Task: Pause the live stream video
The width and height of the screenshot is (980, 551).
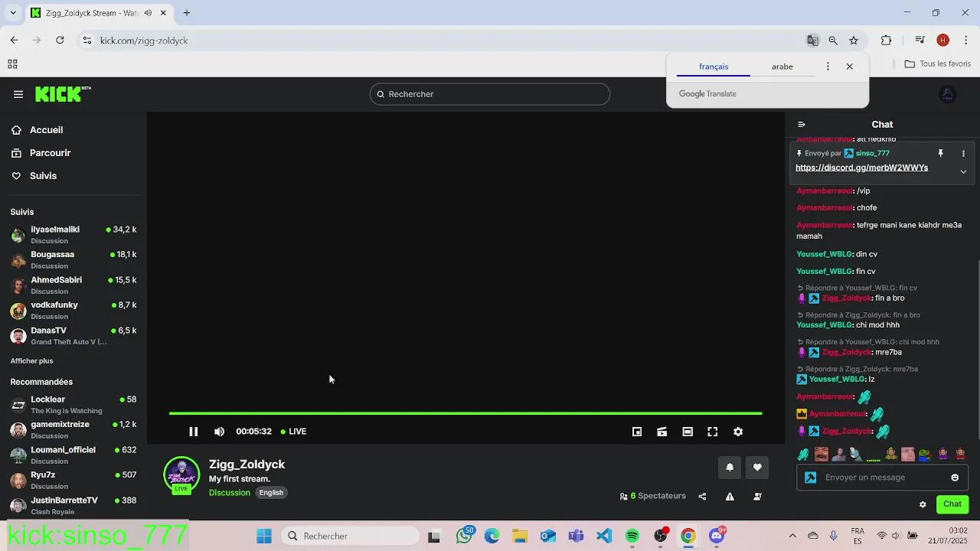Action: [193, 432]
